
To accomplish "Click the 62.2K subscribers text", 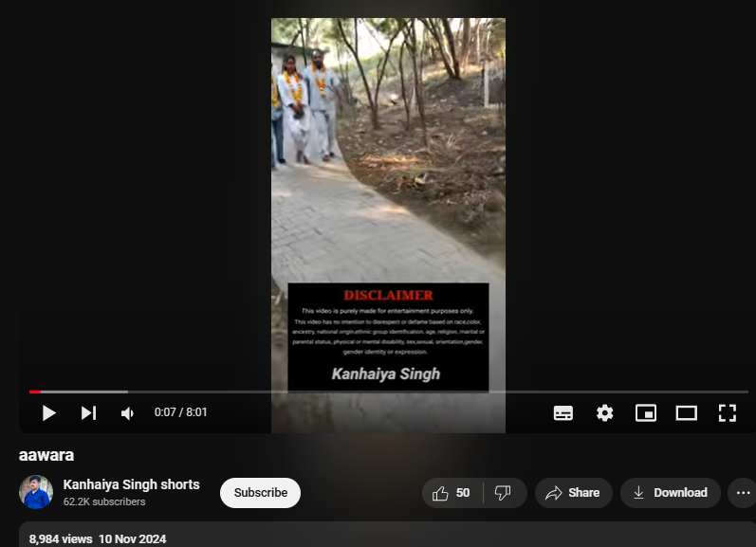I will (104, 501).
